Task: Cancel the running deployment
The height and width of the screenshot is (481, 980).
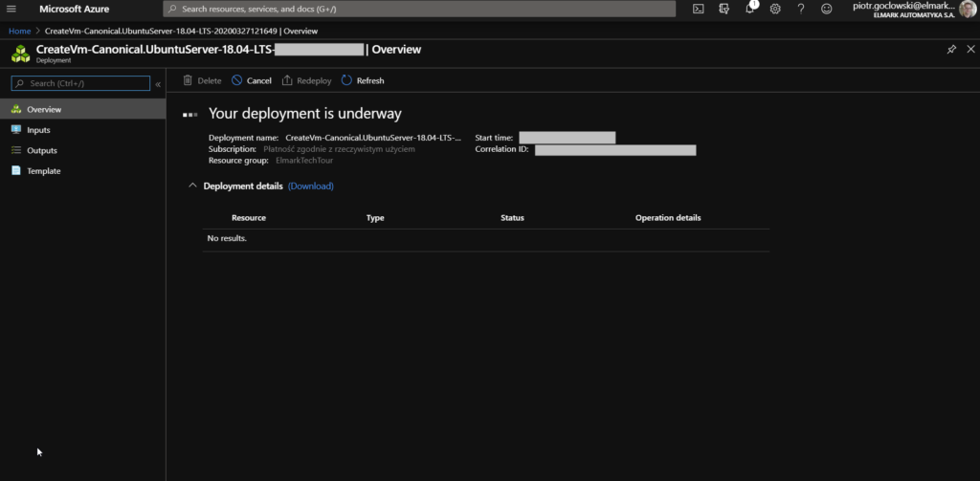Action: pyautogui.click(x=252, y=80)
